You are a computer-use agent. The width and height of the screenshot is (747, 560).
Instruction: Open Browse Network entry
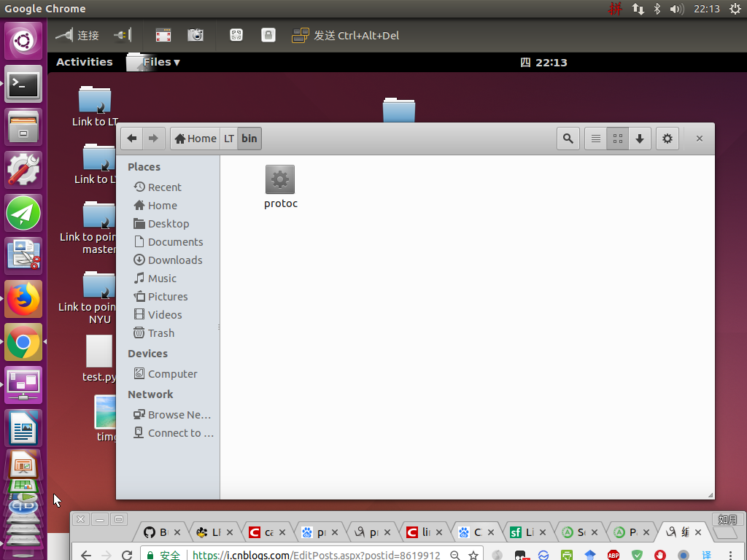point(169,415)
